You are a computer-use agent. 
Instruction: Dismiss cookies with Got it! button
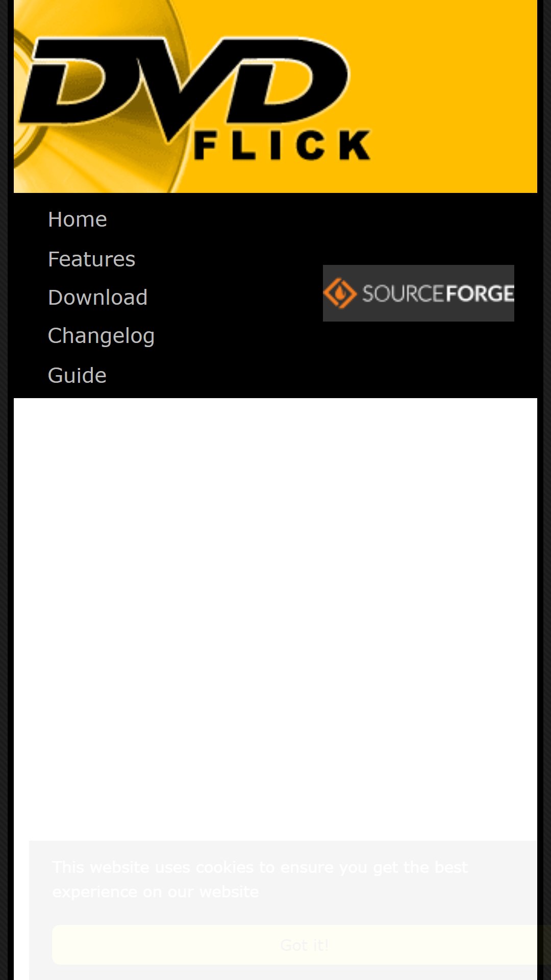click(304, 945)
